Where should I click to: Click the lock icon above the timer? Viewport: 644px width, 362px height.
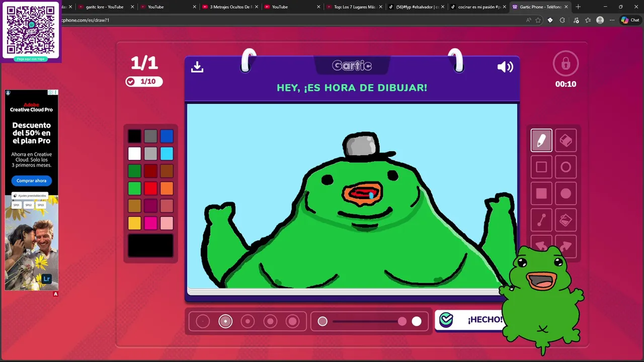pos(566,64)
